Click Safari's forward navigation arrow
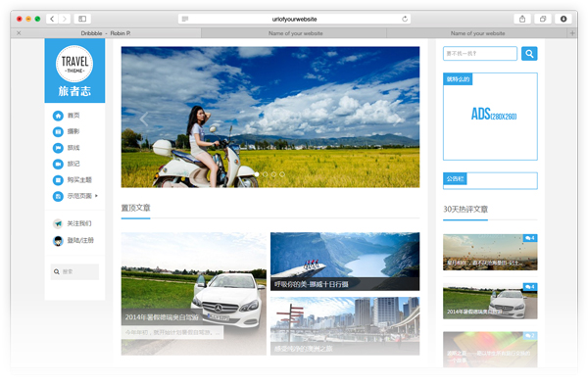 click(64, 19)
